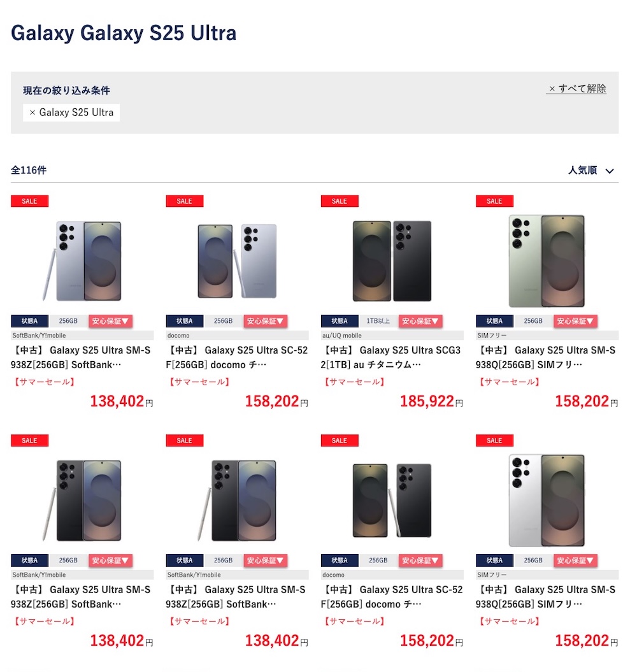Click the 256GB tag on the green SIM-free phone
Screen dimensions: 637x672
pos(533,321)
